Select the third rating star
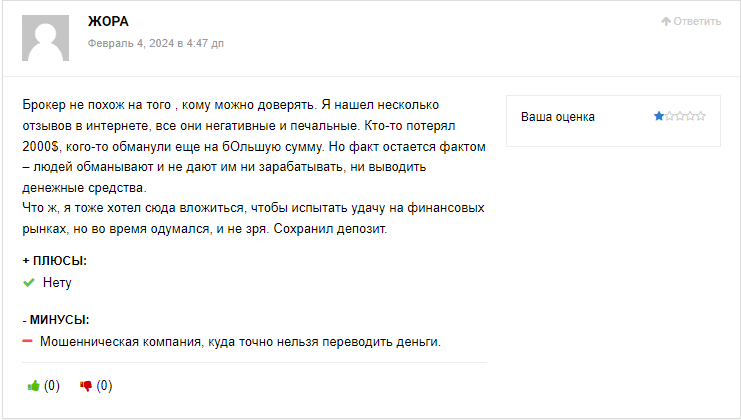This screenshot has width=741, height=420. [x=680, y=116]
